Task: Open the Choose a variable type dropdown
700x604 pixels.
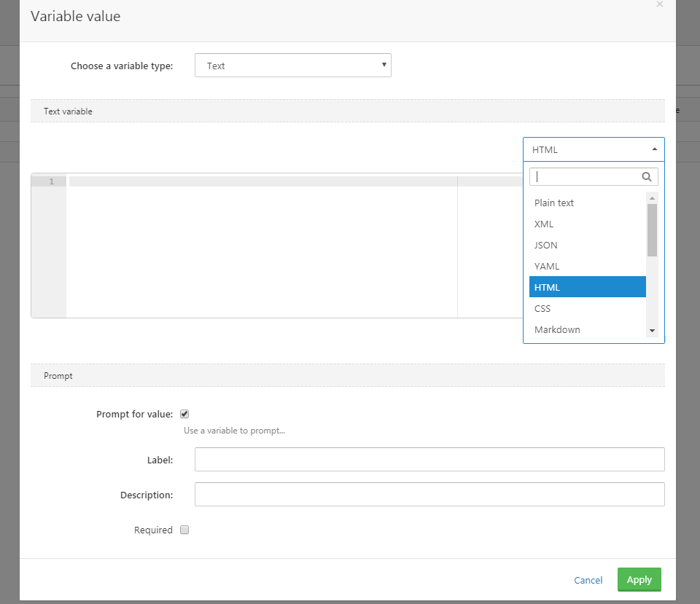Action: pyautogui.click(x=293, y=65)
